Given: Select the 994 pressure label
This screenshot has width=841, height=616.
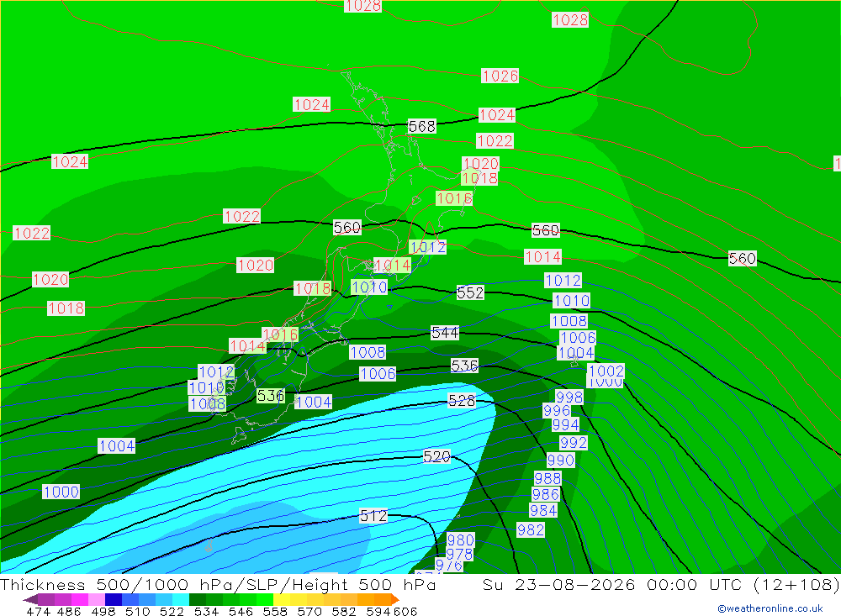Looking at the screenshot, I should pyautogui.click(x=566, y=425).
